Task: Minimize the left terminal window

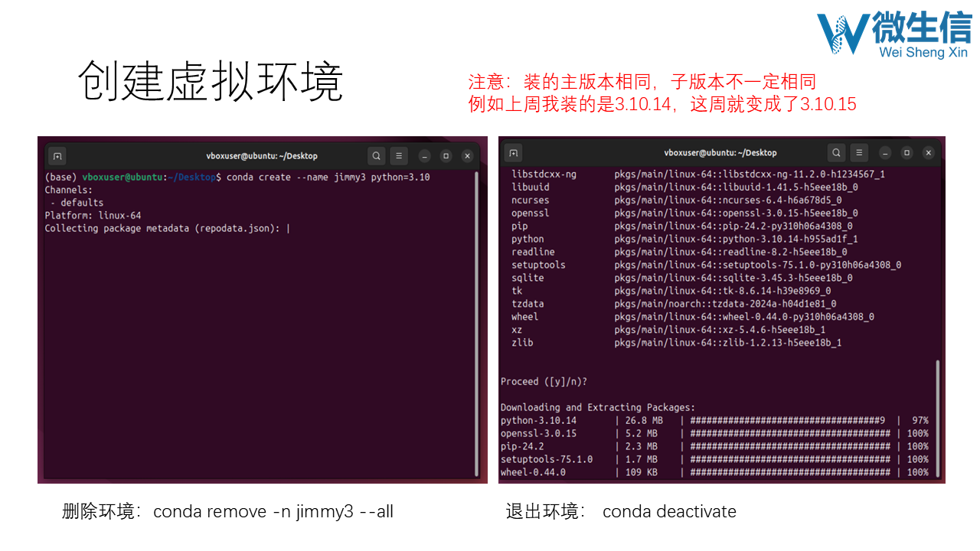Action: tap(425, 156)
